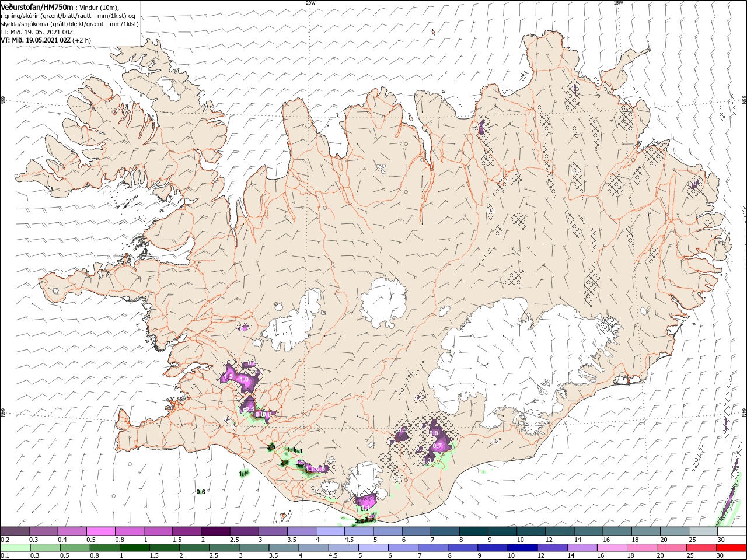Click the 'VT: Mið. 19.05.2021 02Z' valid time
The height and width of the screenshot is (560, 747).
[x=36, y=40]
